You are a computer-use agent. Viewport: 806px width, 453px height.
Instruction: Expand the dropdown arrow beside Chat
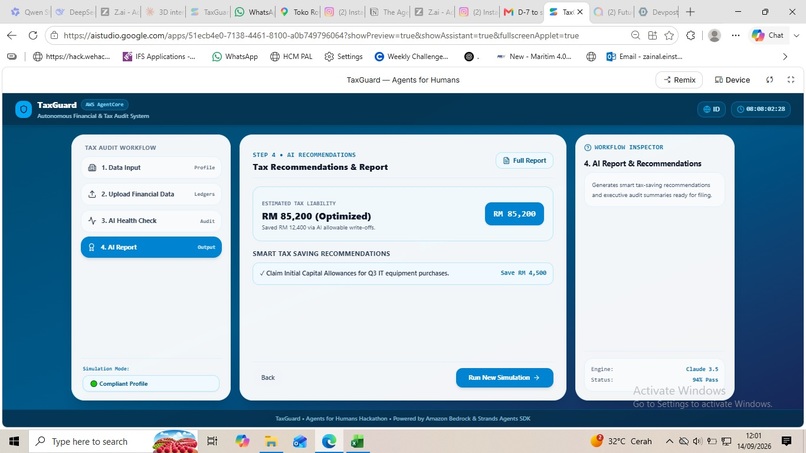pos(796,35)
